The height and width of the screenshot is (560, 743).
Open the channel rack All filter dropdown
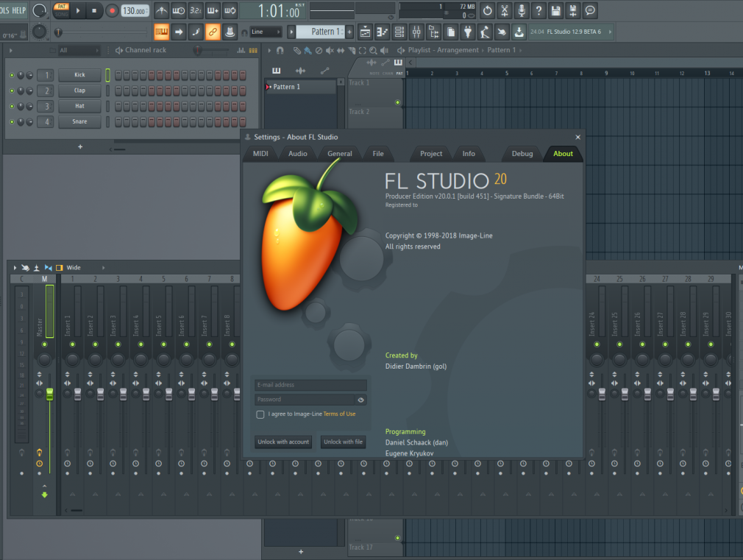[79, 50]
